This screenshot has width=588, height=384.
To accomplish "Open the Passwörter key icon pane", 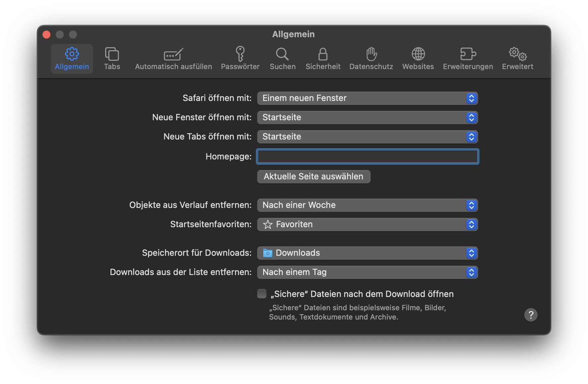I will point(240,59).
